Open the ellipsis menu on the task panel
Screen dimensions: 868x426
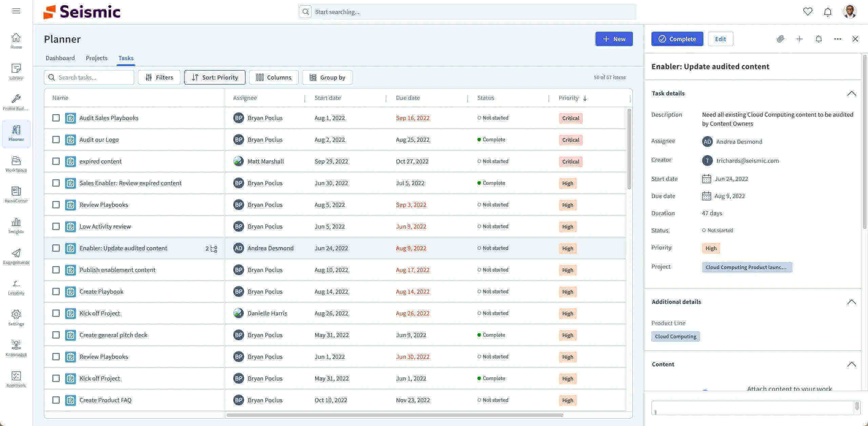(837, 39)
